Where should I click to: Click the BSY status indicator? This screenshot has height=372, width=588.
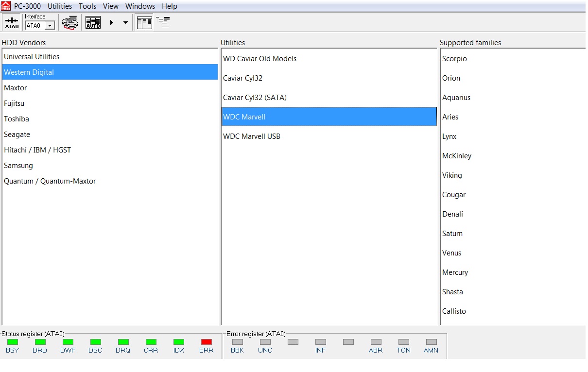[13, 342]
